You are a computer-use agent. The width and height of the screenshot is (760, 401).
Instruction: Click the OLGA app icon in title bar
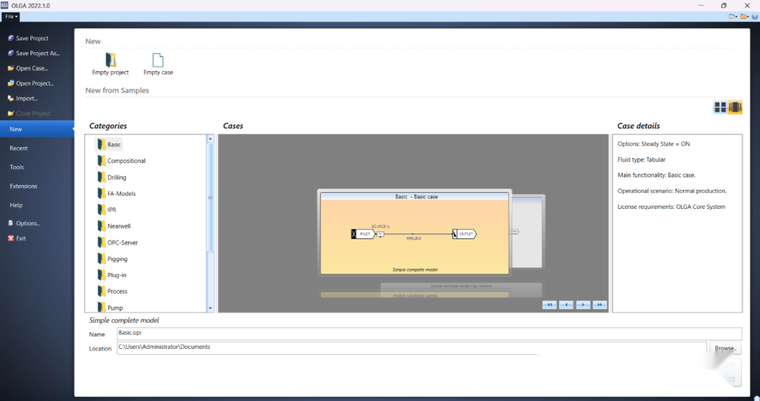4,5
